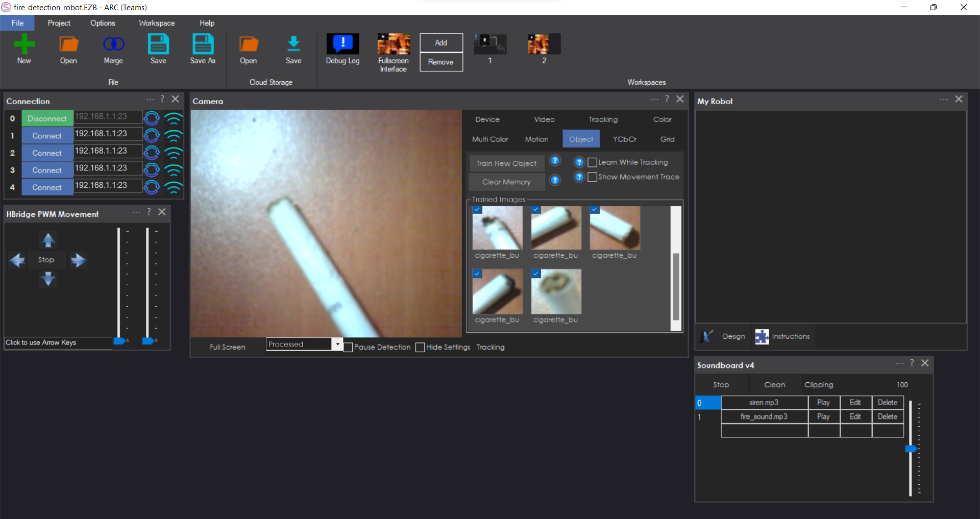Viewport: 980px width, 519px height.
Task: Merge another project file
Action: tap(113, 49)
